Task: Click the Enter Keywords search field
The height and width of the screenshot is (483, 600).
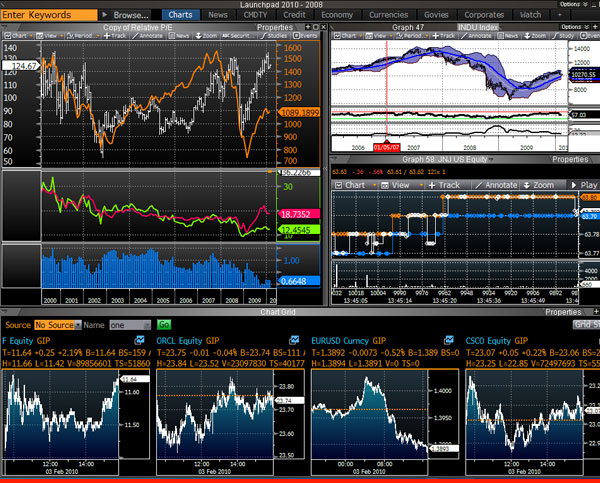Action: pos(47,15)
